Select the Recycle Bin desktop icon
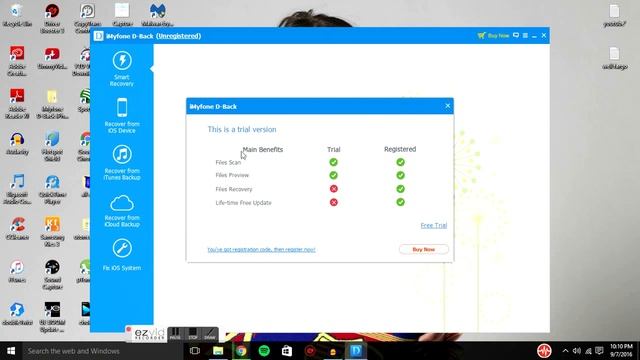640x360 pixels. [17, 16]
